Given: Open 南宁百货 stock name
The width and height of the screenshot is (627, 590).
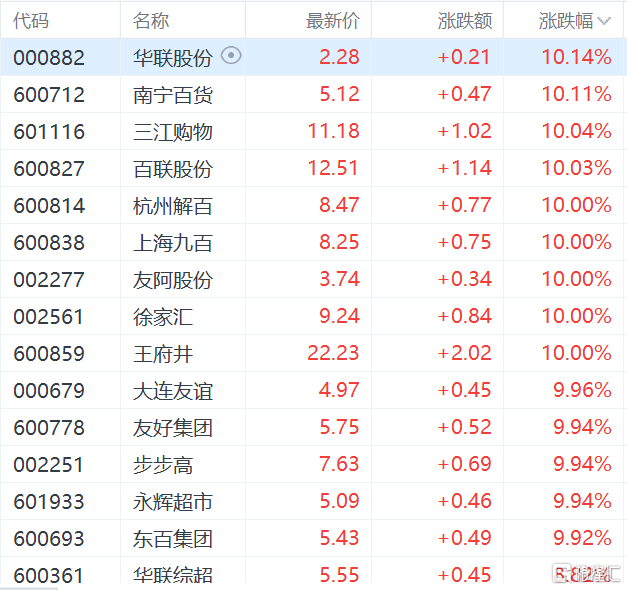Looking at the screenshot, I should tap(172, 95).
